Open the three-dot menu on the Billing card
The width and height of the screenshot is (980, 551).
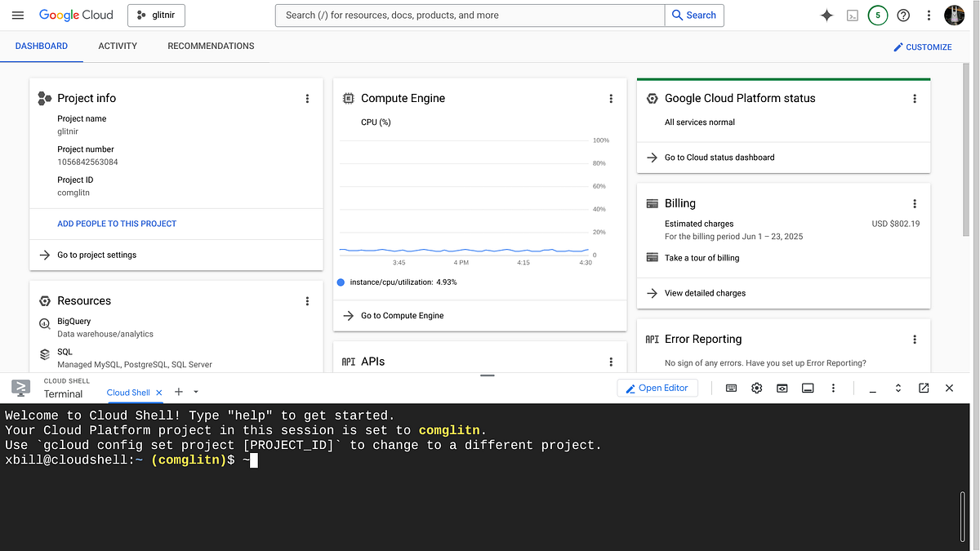point(914,203)
